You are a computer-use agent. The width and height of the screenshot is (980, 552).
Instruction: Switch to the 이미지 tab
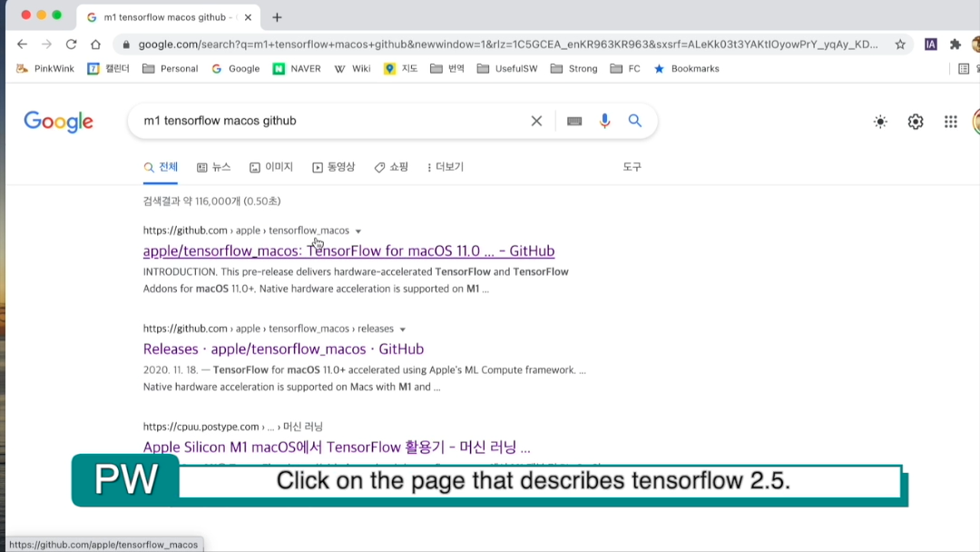(271, 167)
